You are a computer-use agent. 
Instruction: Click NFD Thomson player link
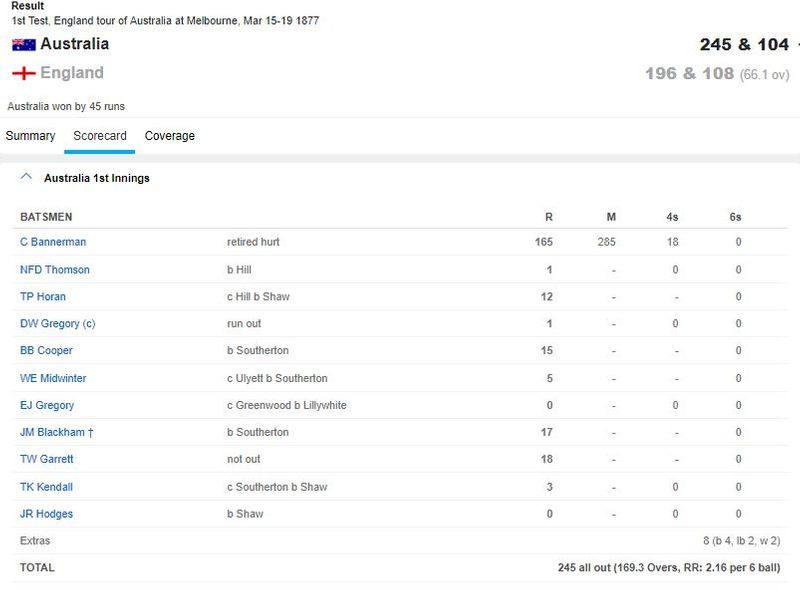[55, 270]
